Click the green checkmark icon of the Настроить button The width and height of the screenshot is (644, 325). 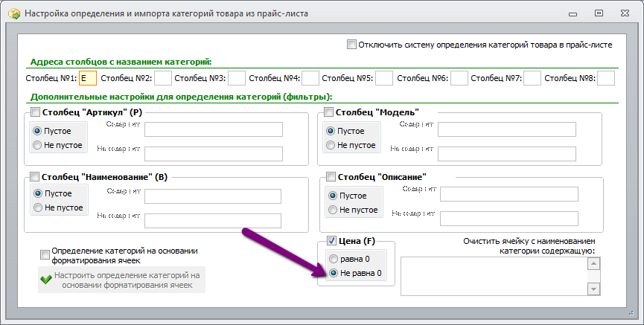click(x=46, y=280)
